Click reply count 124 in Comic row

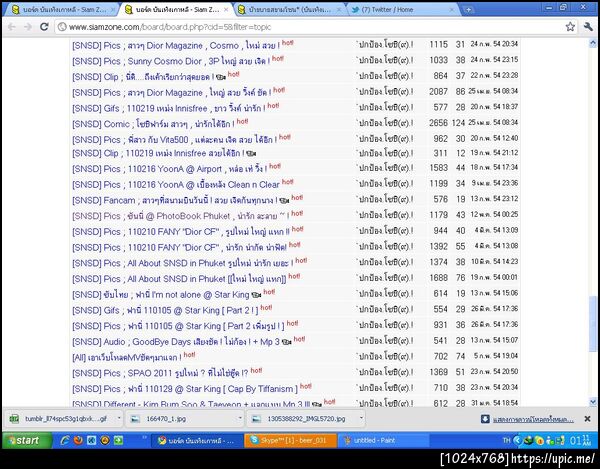458,123
